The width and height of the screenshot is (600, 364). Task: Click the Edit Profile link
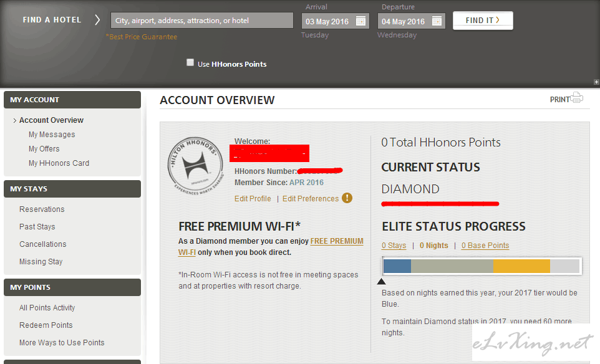pyautogui.click(x=253, y=199)
